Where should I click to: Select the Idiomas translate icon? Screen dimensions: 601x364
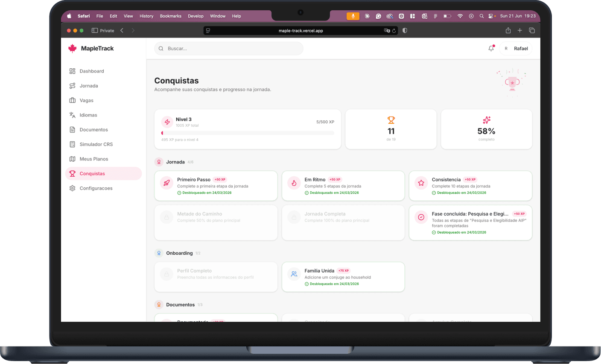click(72, 115)
